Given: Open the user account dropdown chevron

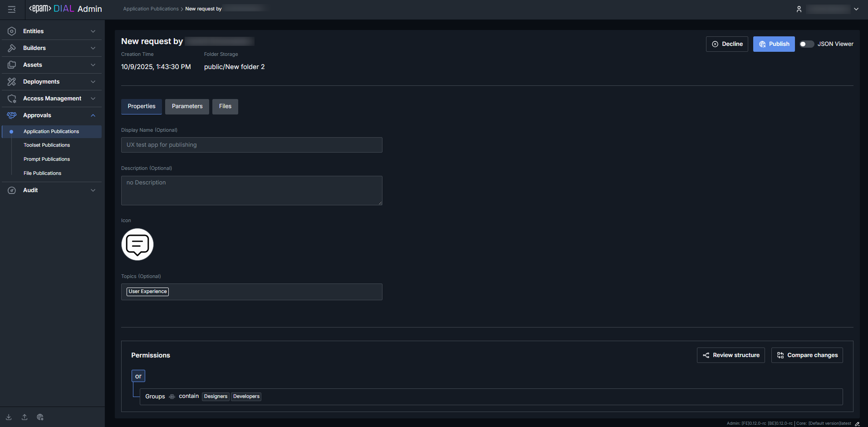Looking at the screenshot, I should click(x=856, y=9).
